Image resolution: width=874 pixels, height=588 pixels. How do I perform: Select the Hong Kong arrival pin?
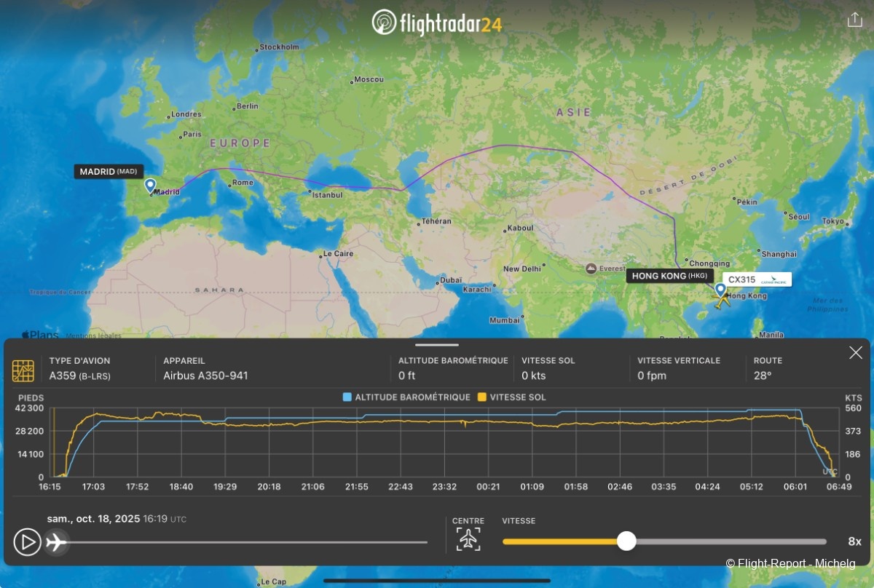click(x=720, y=289)
